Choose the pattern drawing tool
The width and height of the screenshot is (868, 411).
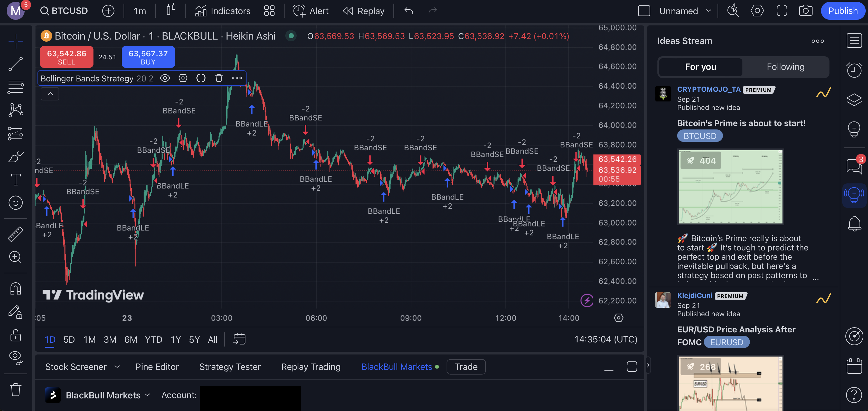(15, 110)
